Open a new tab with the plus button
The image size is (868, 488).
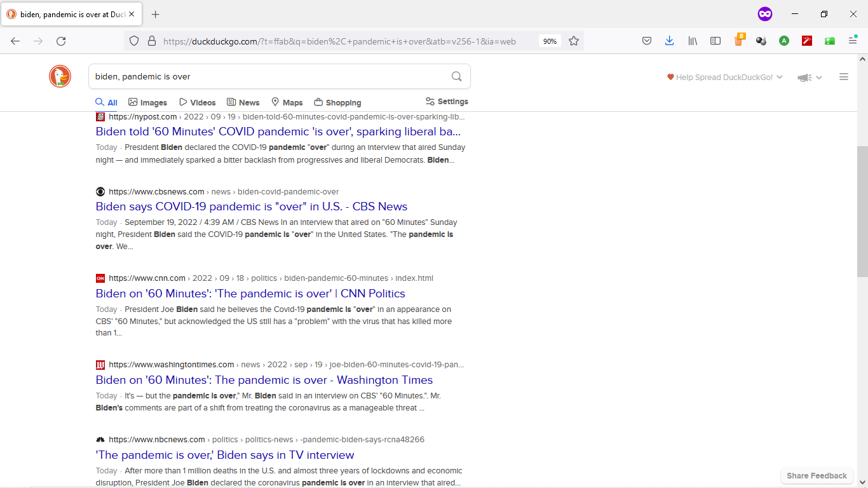coord(156,14)
